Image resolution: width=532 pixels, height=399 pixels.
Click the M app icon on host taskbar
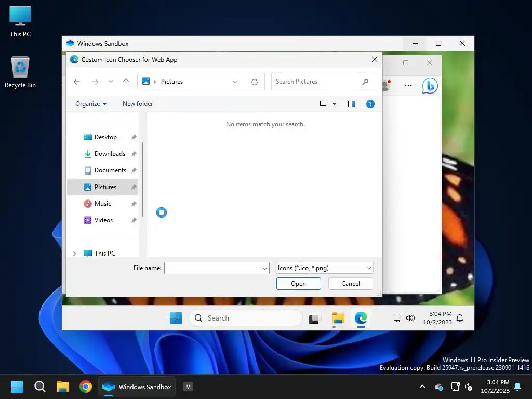point(188,387)
